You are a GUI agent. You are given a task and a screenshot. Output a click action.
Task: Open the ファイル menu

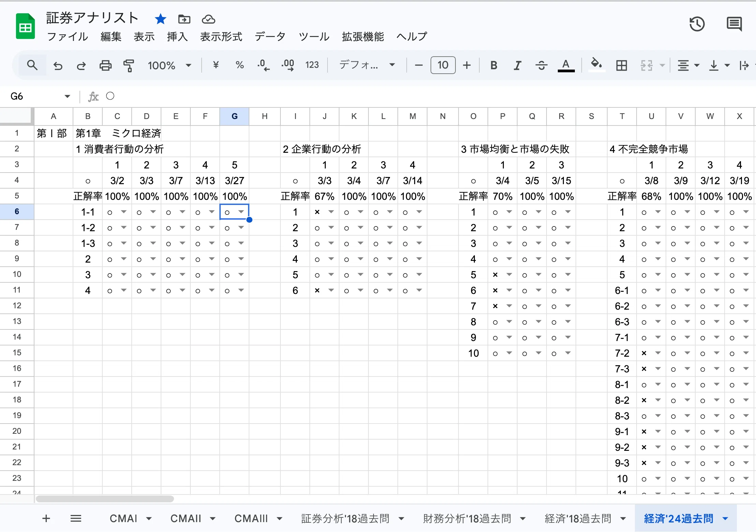[x=68, y=36]
